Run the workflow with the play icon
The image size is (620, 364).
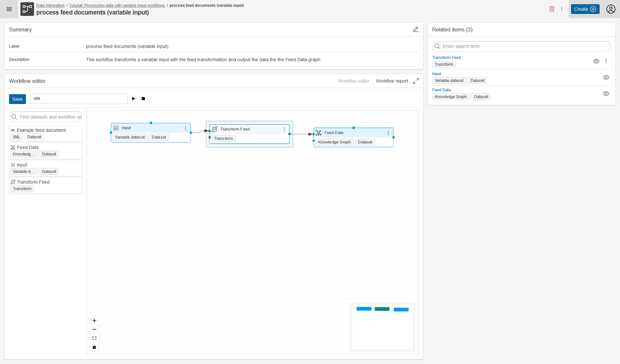[x=134, y=98]
